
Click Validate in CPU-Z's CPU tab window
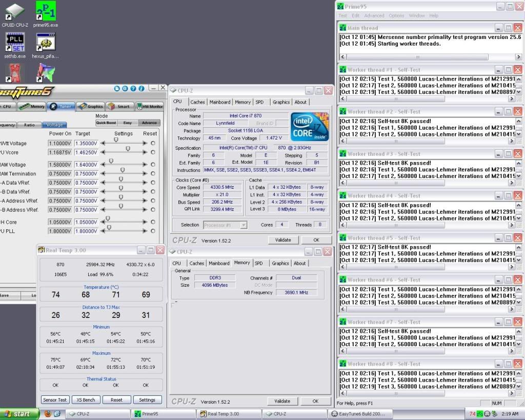[x=283, y=240]
